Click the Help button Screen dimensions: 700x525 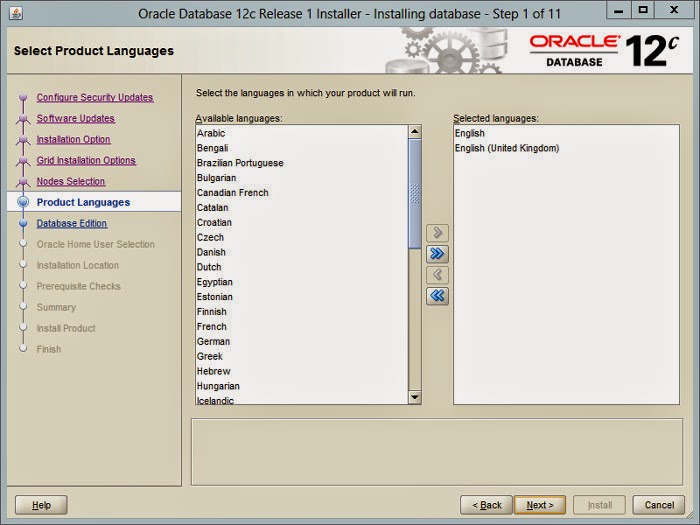pyautogui.click(x=41, y=505)
